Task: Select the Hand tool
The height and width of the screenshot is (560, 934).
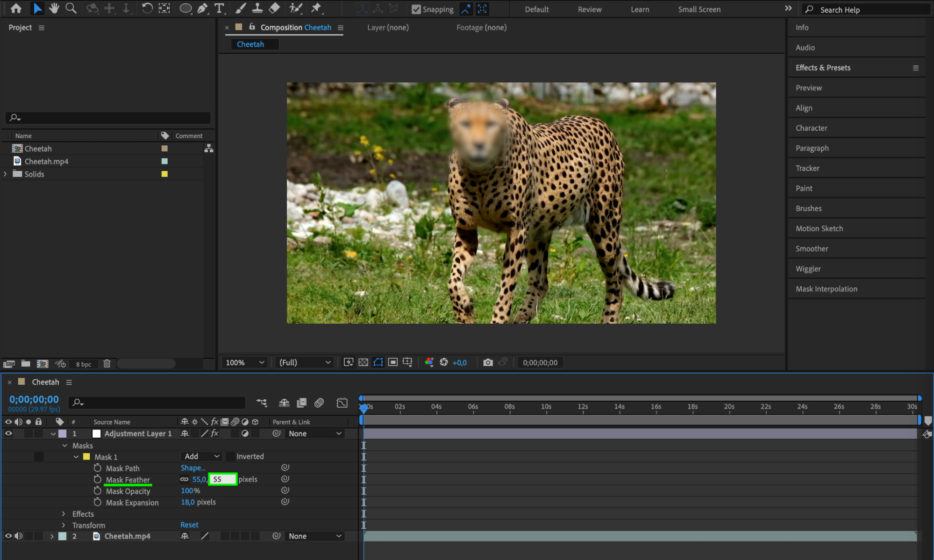Action: [x=54, y=8]
